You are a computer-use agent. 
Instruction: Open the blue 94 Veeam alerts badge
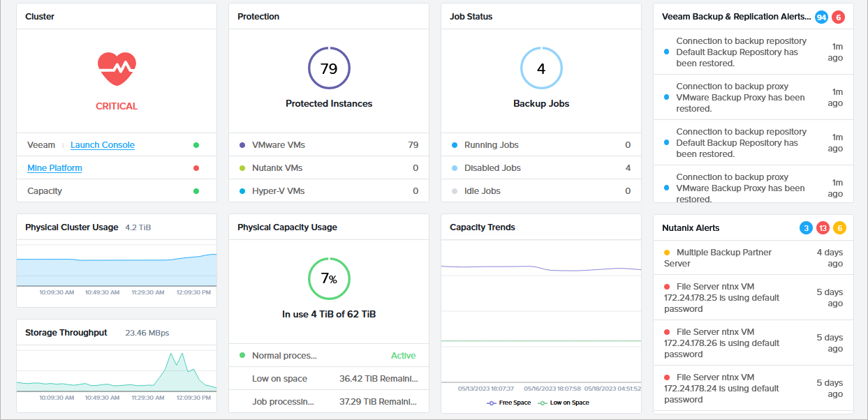tap(822, 17)
